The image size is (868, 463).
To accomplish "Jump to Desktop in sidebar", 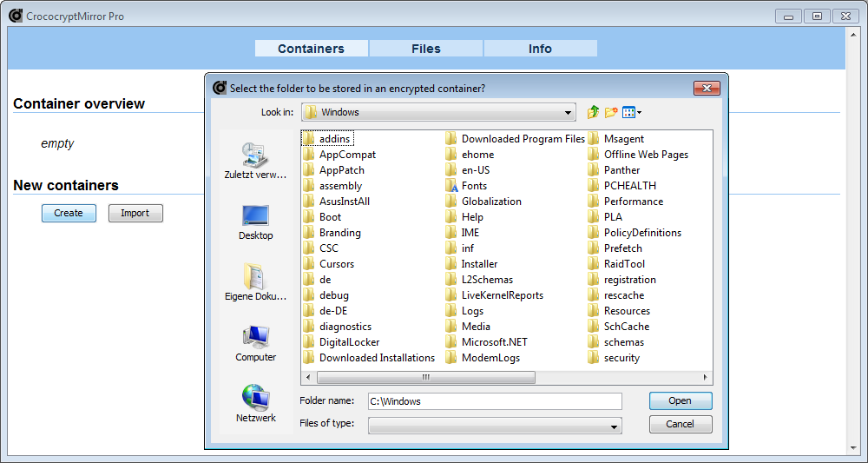I will (256, 222).
